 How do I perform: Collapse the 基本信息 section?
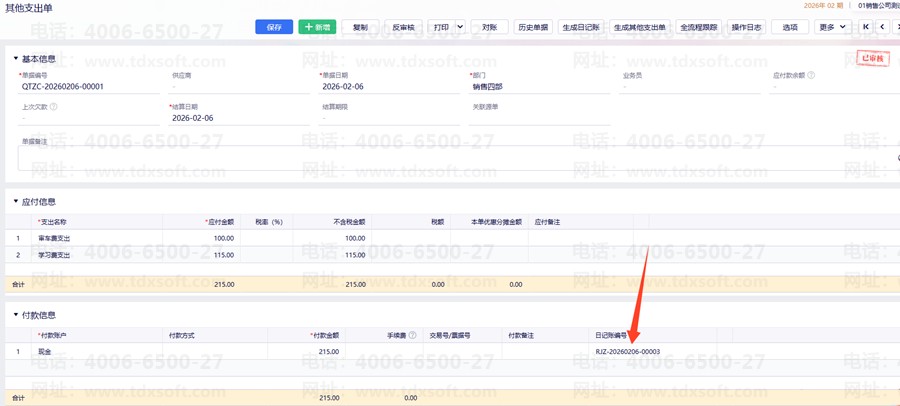(x=15, y=59)
